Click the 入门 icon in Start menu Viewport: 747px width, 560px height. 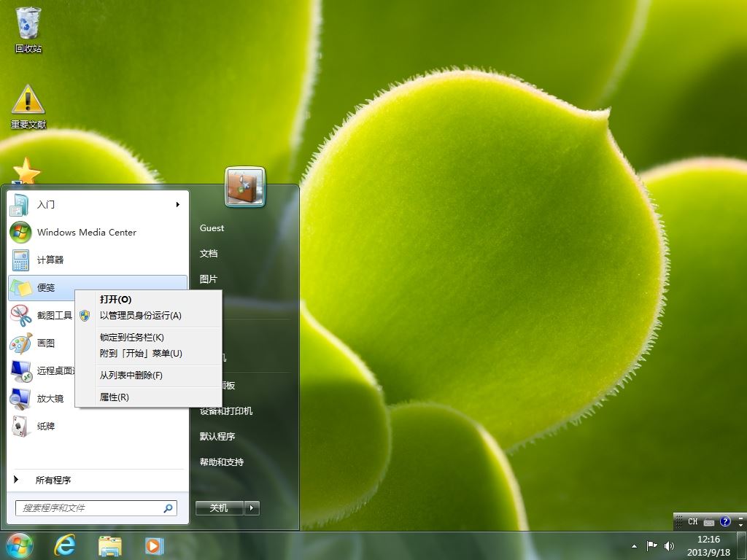20,204
